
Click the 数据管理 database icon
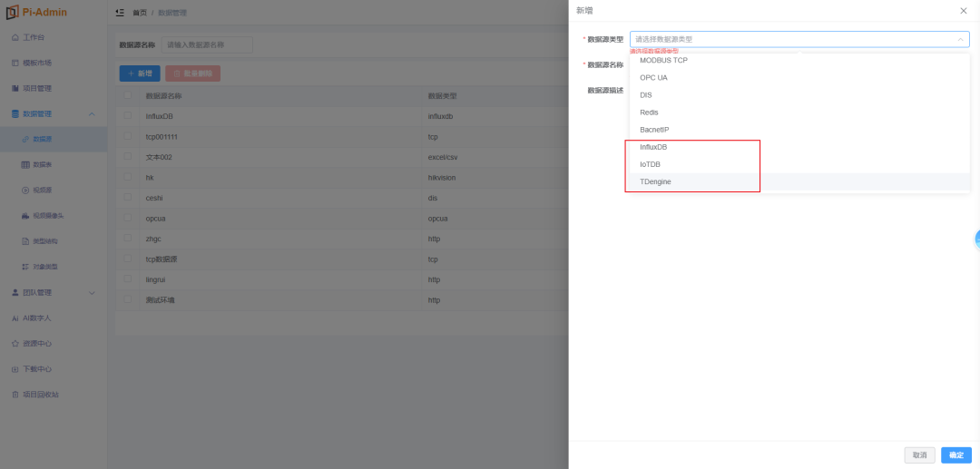click(x=15, y=114)
